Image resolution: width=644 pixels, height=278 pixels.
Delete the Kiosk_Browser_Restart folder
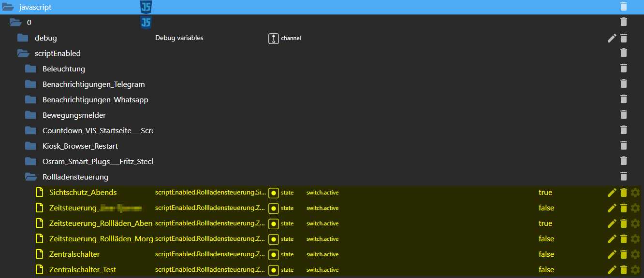(624, 146)
